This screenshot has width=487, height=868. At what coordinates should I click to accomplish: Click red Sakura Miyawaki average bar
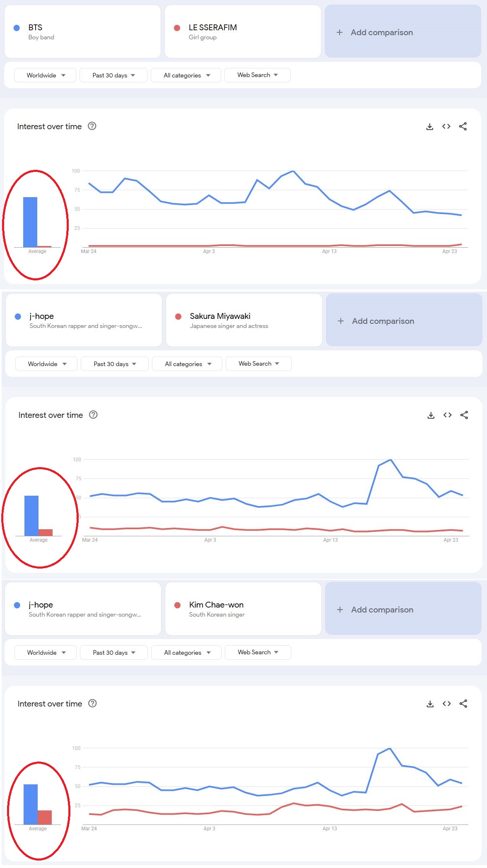coord(46,533)
